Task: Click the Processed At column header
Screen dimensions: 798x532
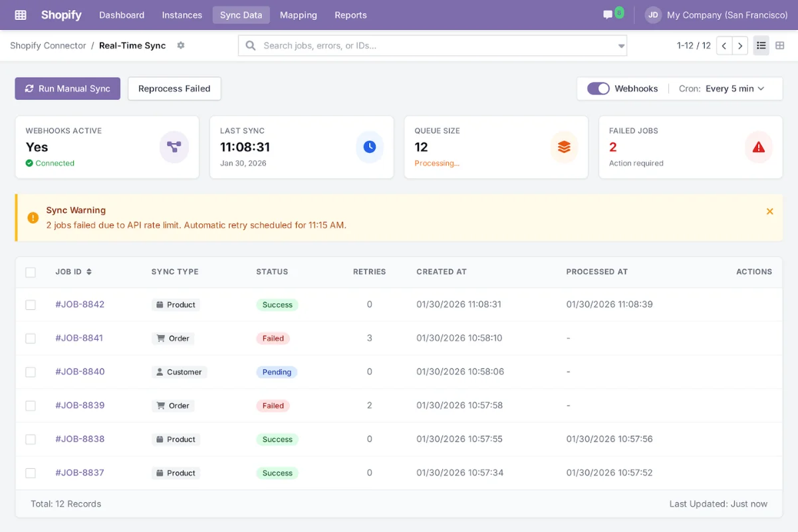Action: (597, 271)
